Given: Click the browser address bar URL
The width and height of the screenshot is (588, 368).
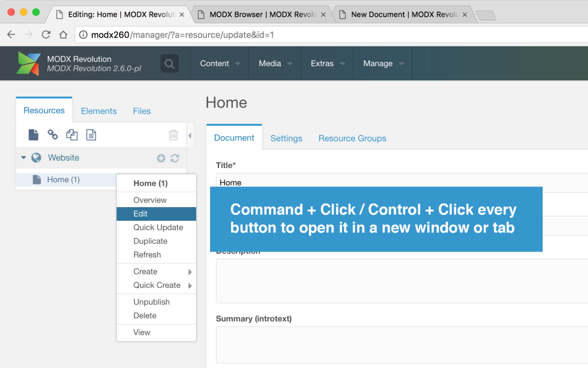Looking at the screenshot, I should coord(183,35).
